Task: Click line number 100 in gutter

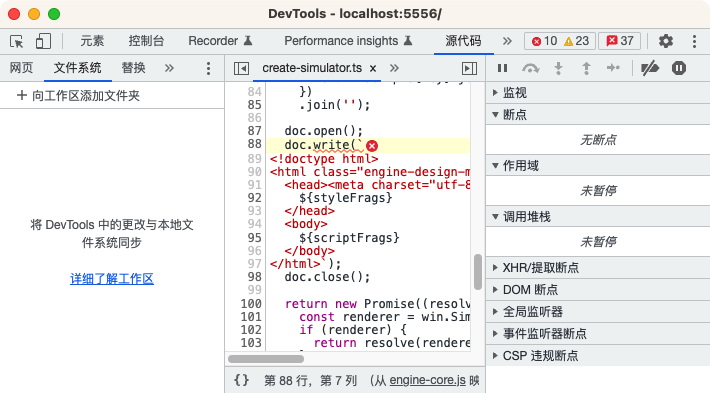Action: click(x=251, y=303)
